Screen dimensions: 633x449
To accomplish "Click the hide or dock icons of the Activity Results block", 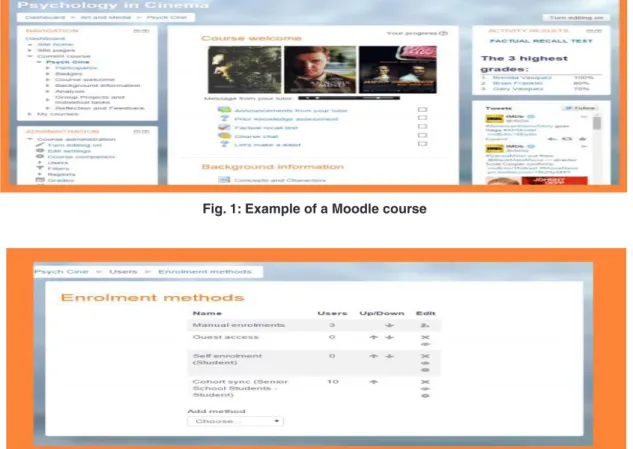I will [x=593, y=31].
